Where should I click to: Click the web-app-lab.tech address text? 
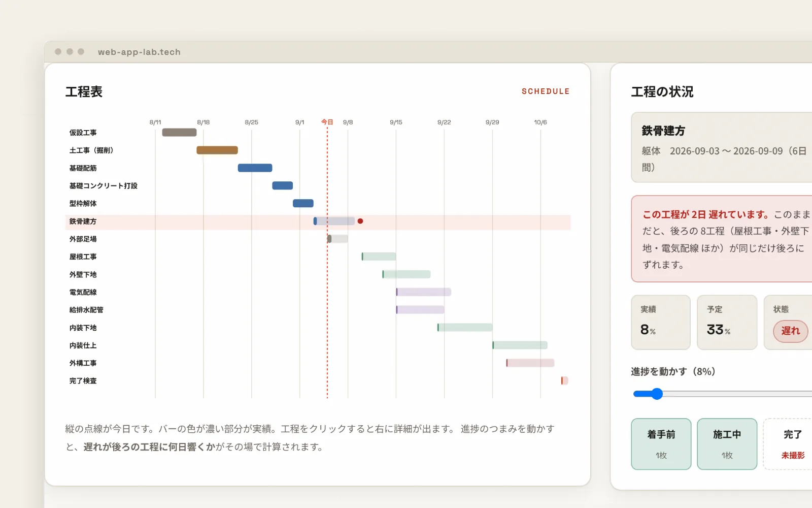point(139,52)
